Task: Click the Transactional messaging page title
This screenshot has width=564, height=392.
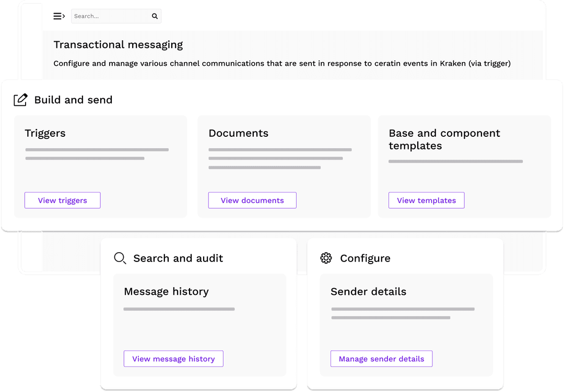Action: pyautogui.click(x=118, y=45)
